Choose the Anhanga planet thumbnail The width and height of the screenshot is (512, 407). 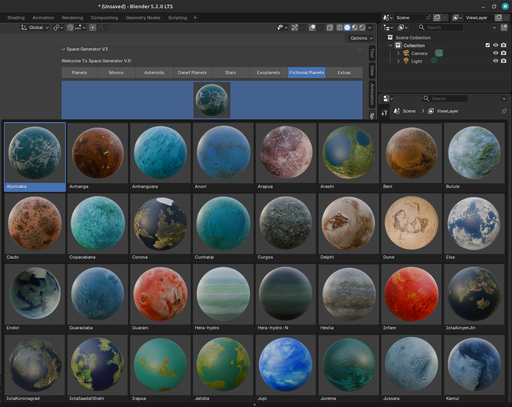[x=98, y=157]
